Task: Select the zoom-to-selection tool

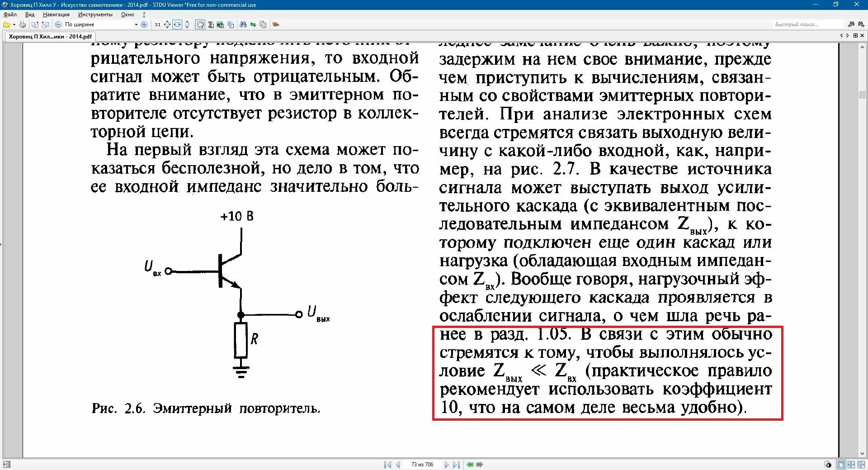Action: (231, 24)
